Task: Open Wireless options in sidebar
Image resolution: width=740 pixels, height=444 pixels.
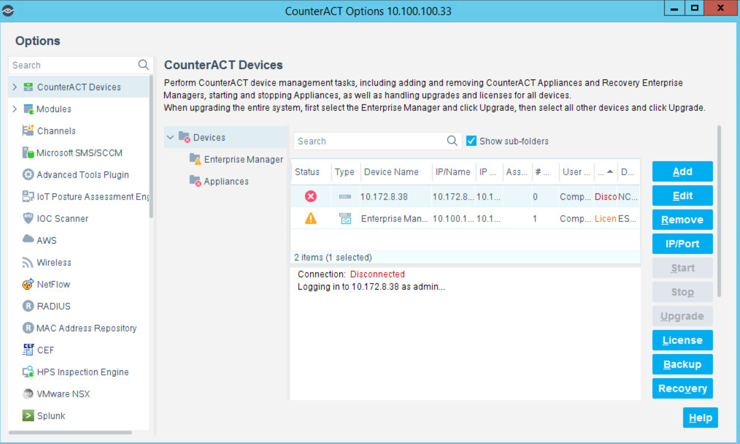Action: tap(54, 262)
